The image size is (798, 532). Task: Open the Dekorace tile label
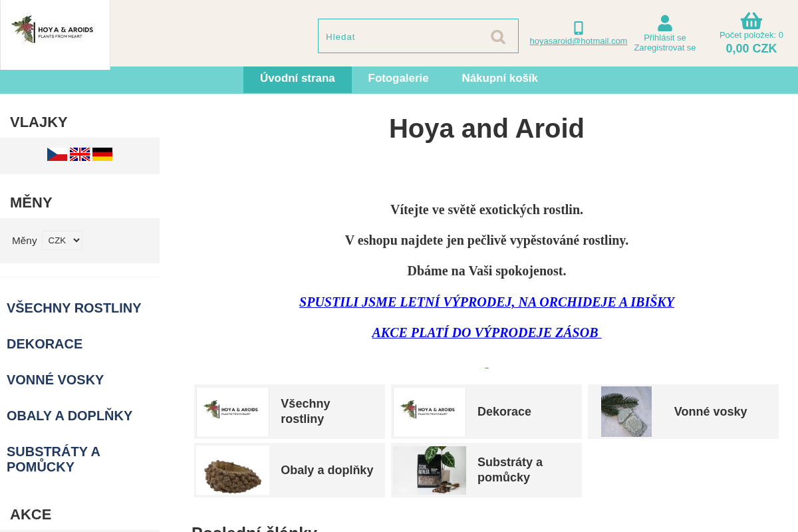coord(504,412)
